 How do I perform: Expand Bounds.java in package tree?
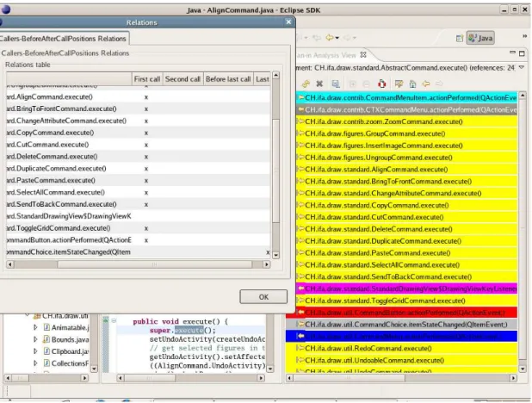point(35,339)
